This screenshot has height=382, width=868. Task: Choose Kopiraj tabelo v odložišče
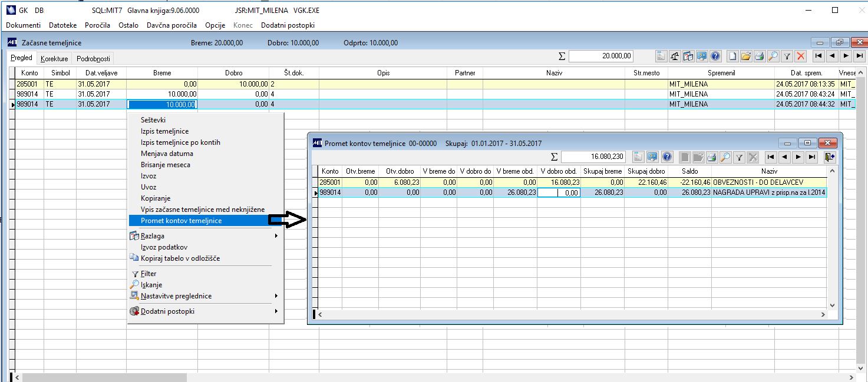(x=180, y=258)
